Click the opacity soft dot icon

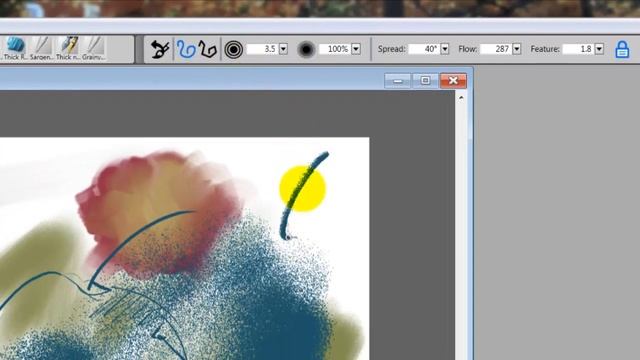(x=306, y=50)
